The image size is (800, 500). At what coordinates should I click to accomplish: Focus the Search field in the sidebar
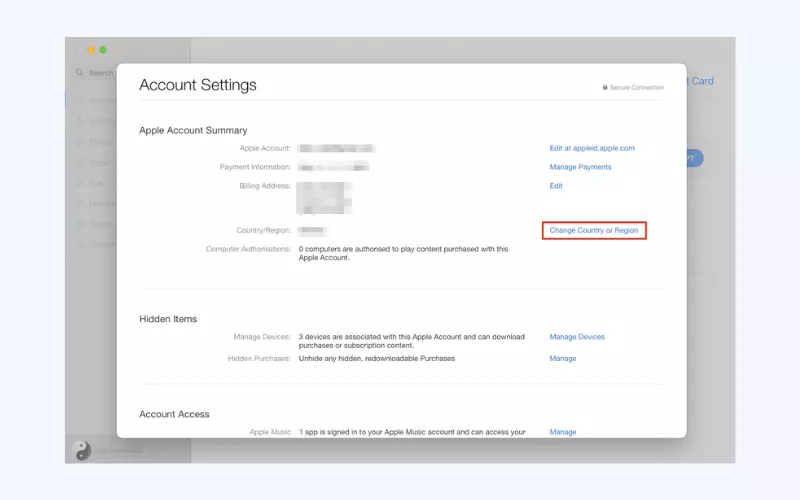[x=95, y=73]
